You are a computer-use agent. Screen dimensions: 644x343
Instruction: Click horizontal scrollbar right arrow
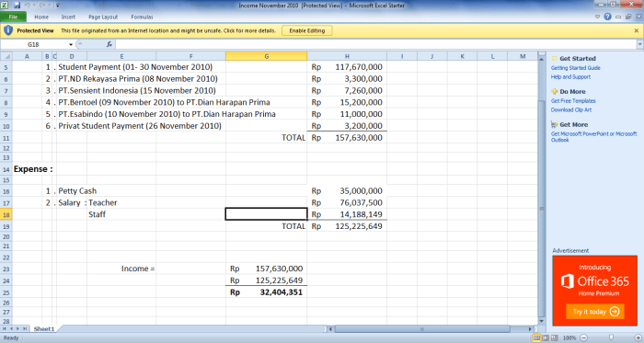[530, 328]
